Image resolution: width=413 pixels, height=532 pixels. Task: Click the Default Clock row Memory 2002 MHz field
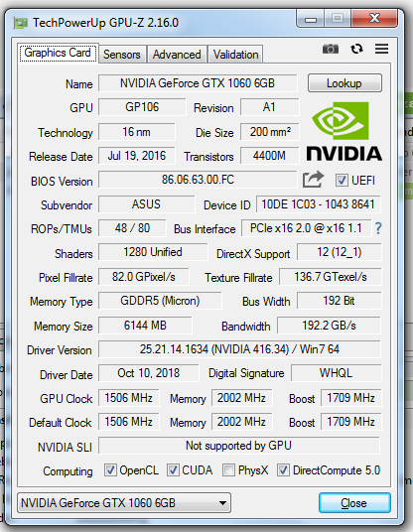coord(241,422)
